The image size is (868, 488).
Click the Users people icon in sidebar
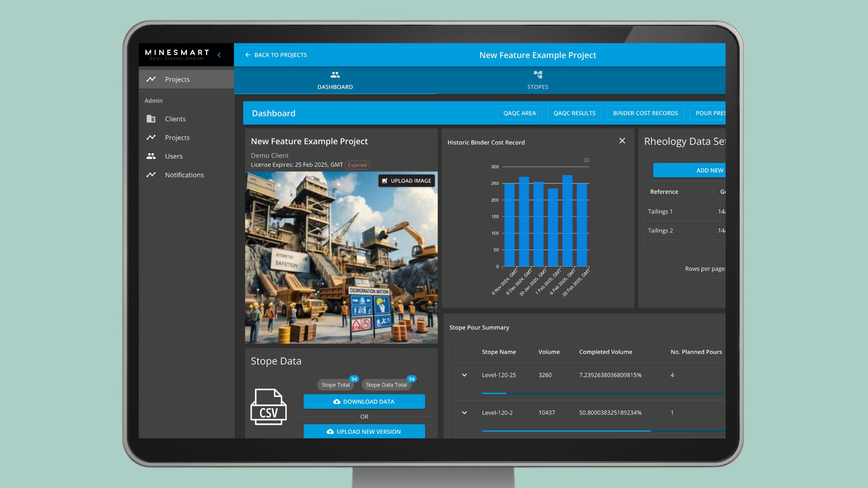[151, 156]
